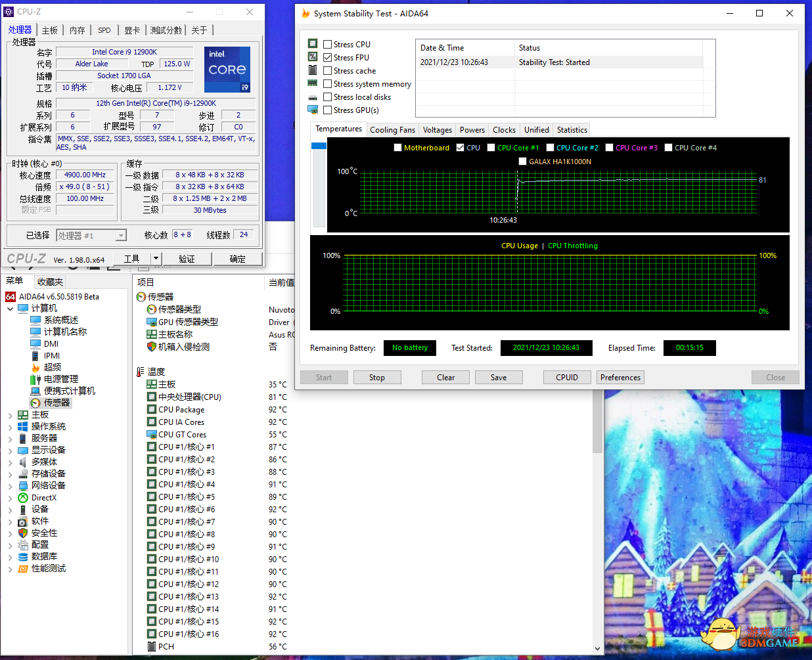Switch to the Cooling Fans tab
Viewport: 812px width, 660px height.
(392, 130)
